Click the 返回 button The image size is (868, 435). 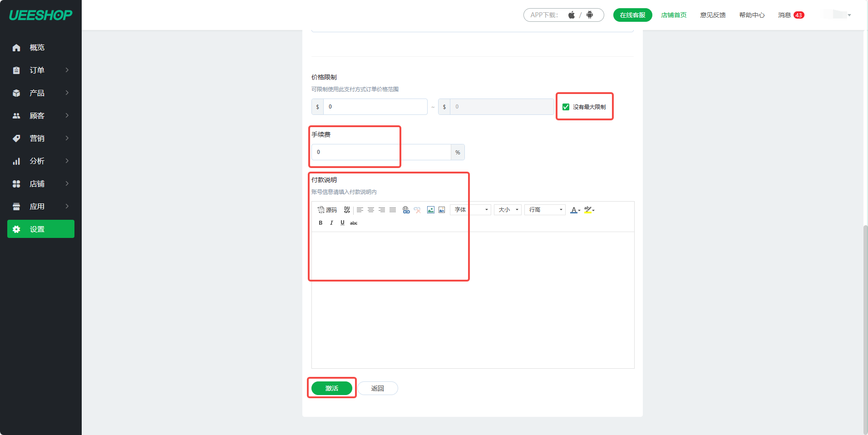coord(378,388)
